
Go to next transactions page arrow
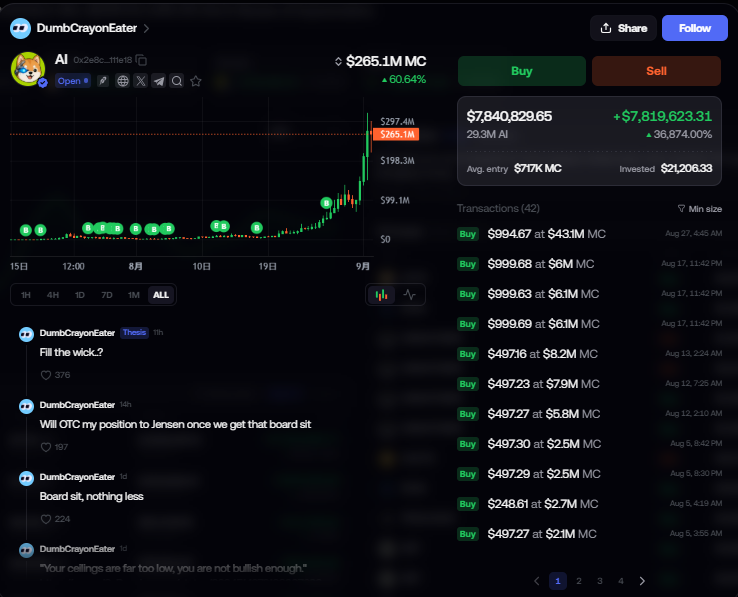click(x=642, y=581)
